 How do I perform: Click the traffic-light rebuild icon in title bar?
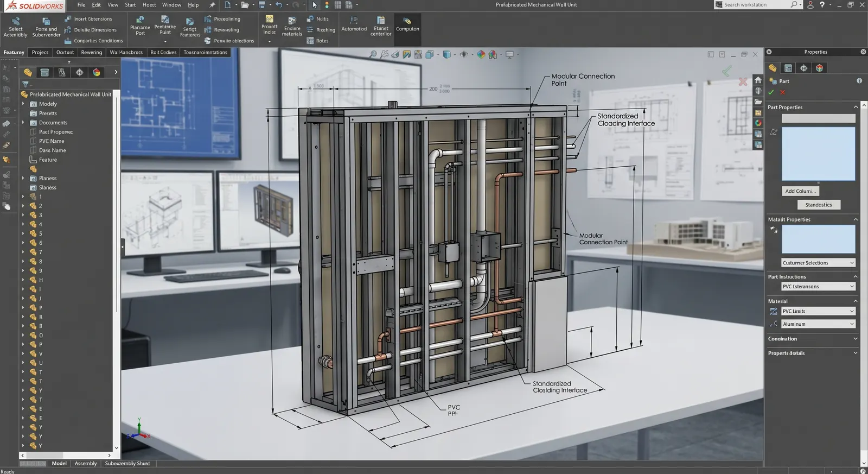point(327,5)
